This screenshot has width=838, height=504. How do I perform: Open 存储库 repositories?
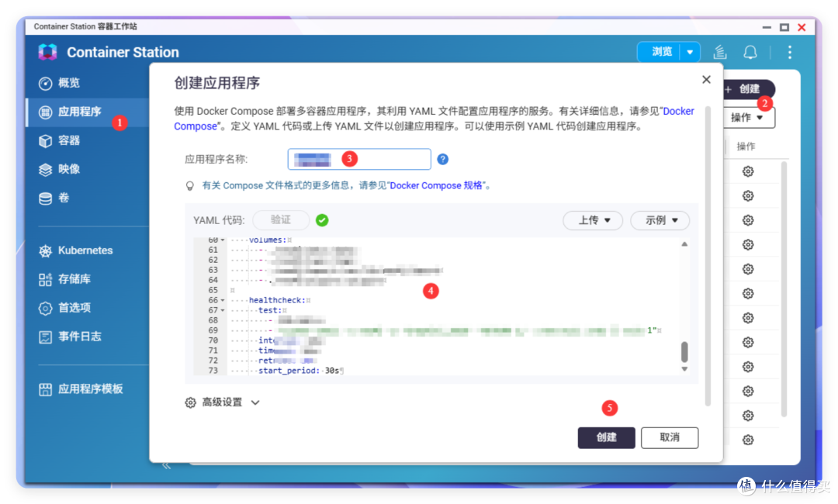64,278
